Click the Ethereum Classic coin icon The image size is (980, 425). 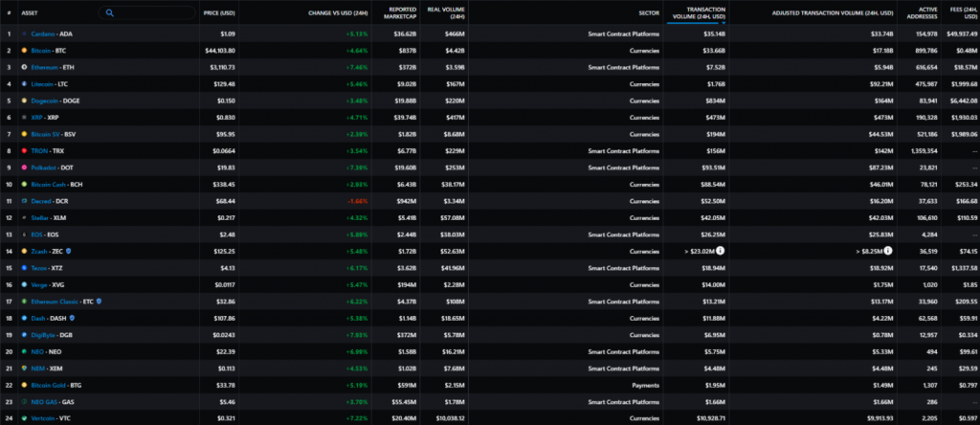click(24, 302)
